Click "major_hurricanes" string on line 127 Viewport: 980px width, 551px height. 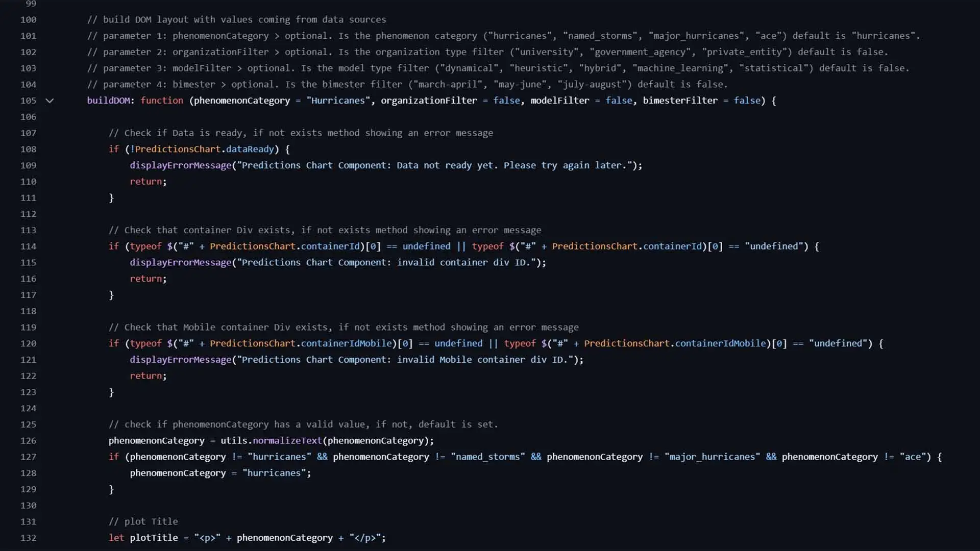[x=712, y=457]
